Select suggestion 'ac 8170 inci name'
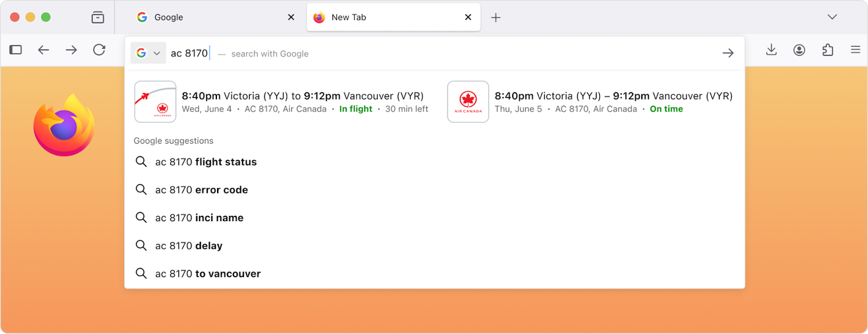 point(434,218)
